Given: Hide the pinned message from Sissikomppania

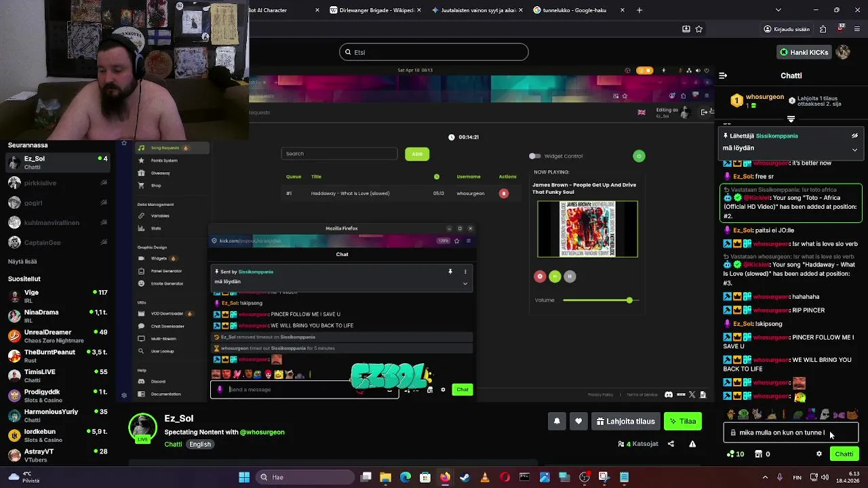Looking at the screenshot, I should [854, 136].
